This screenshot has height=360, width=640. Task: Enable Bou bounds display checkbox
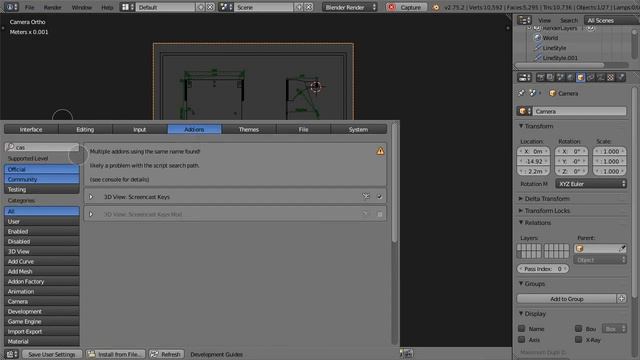coord(578,328)
